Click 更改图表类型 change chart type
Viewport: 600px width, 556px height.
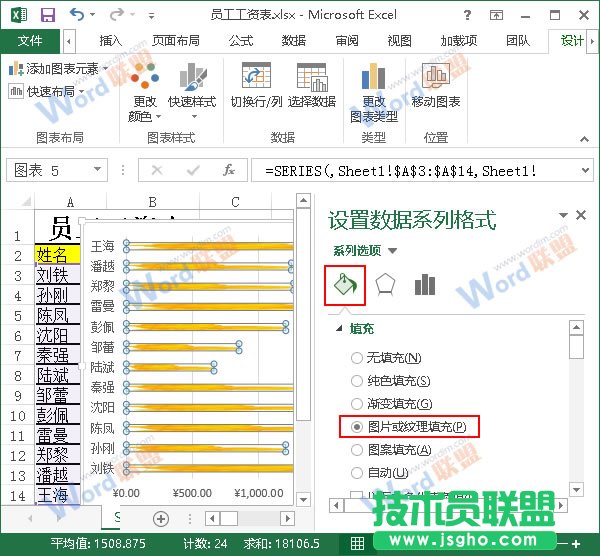tap(374, 92)
